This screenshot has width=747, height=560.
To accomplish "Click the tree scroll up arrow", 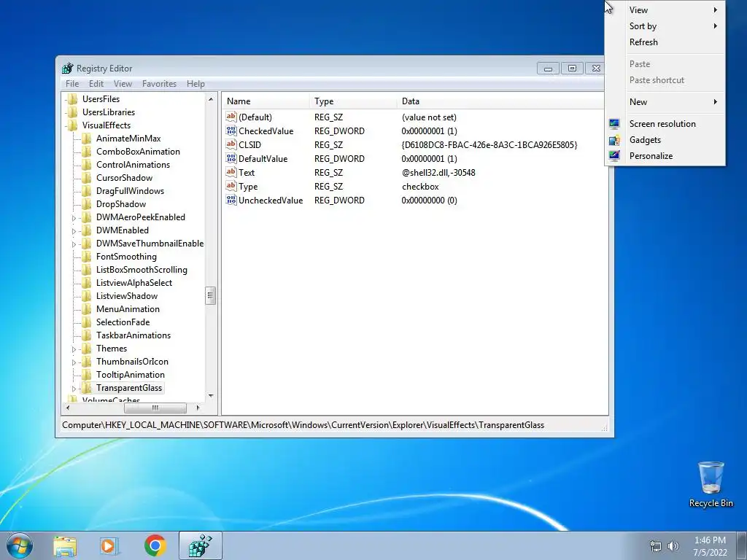I will (x=211, y=99).
